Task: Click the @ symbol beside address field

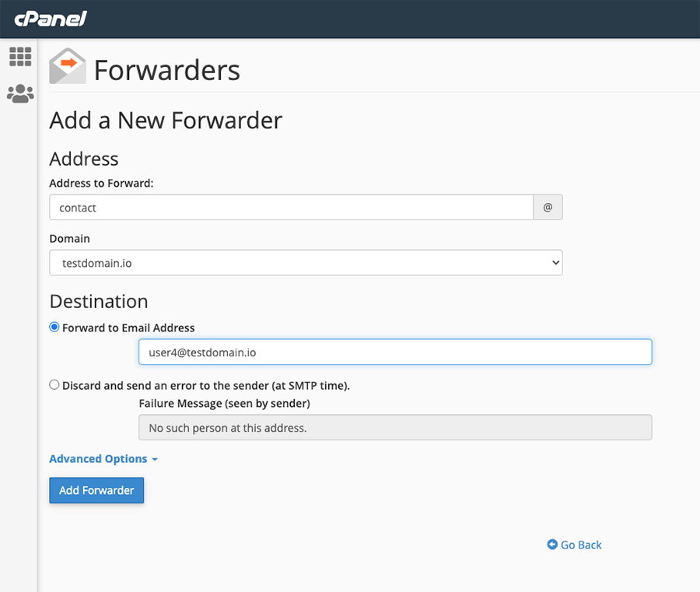Action: tap(548, 208)
